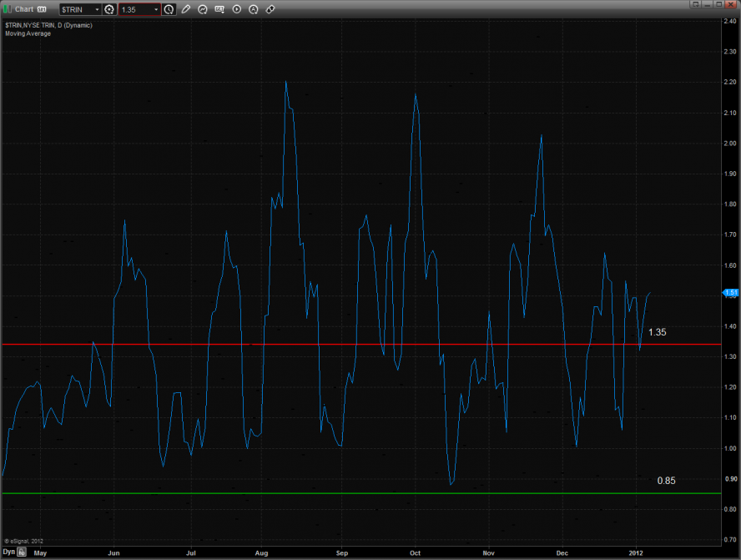741x560 pixels.
Task: Click the $TRIN,NYSE TRIN chart title
Action: 48,25
